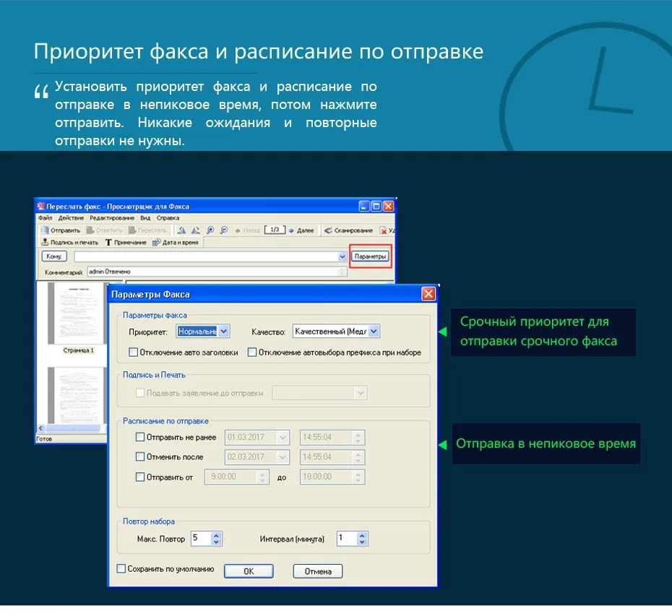Click the 1/3 page number field
Viewport: 672px width, 616px height.
[275, 230]
